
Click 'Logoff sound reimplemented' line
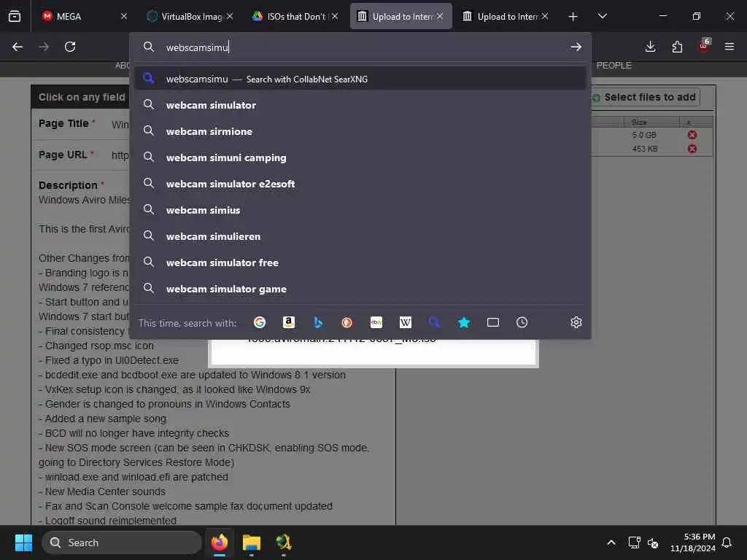point(107,521)
